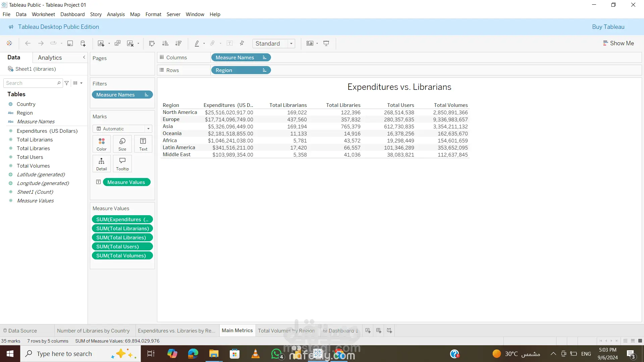Expand the new worksheet toolbar dropdown arrow
The image size is (644, 362).
[x=109, y=44]
